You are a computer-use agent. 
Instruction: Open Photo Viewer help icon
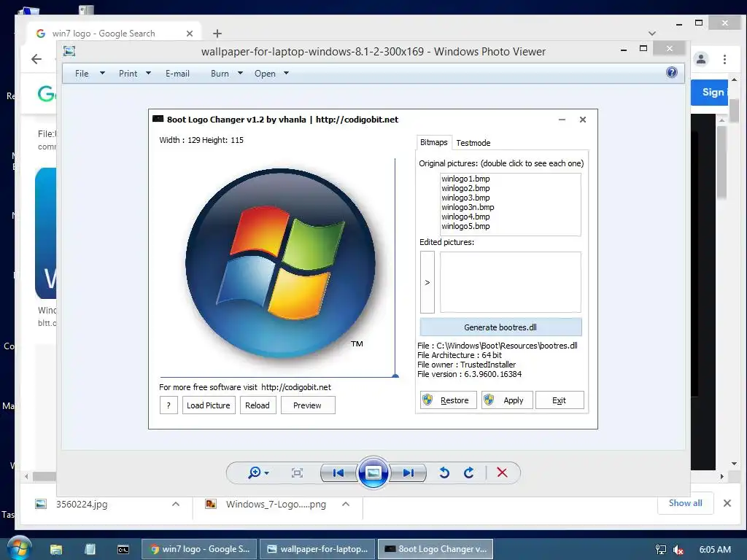(x=672, y=72)
